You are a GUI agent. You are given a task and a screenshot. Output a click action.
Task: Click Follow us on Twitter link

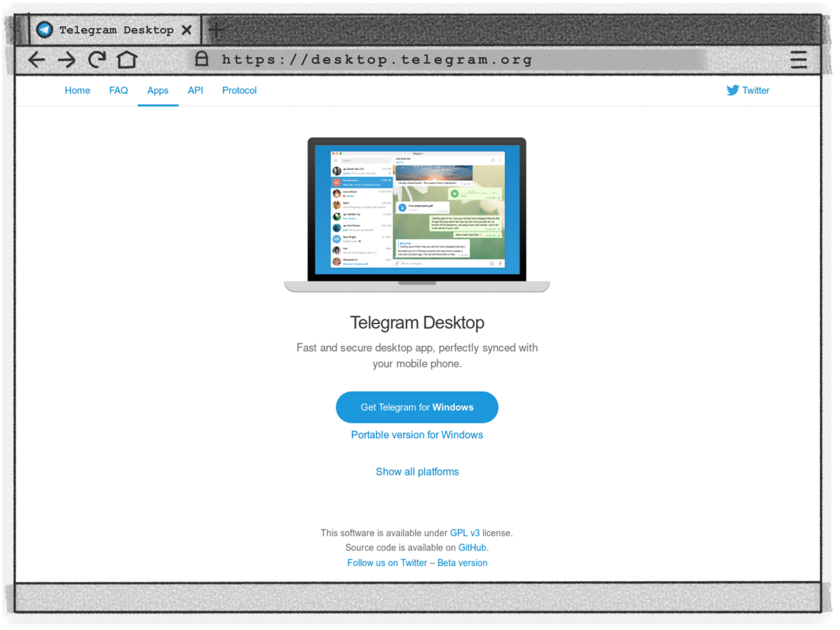387,563
